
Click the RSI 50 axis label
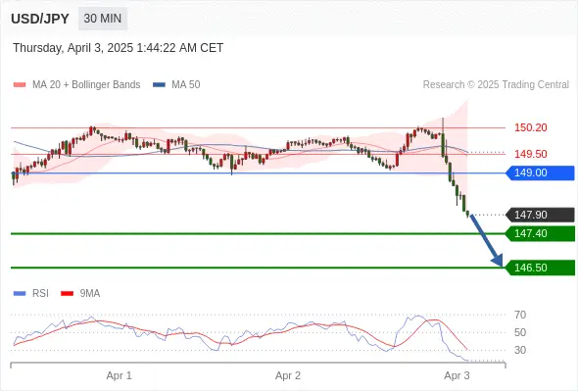pyautogui.click(x=520, y=332)
